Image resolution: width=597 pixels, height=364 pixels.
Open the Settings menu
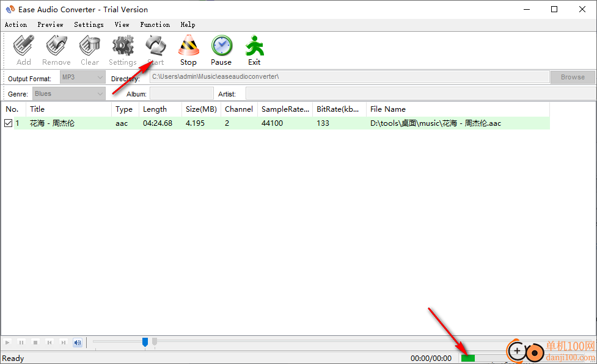tap(89, 24)
